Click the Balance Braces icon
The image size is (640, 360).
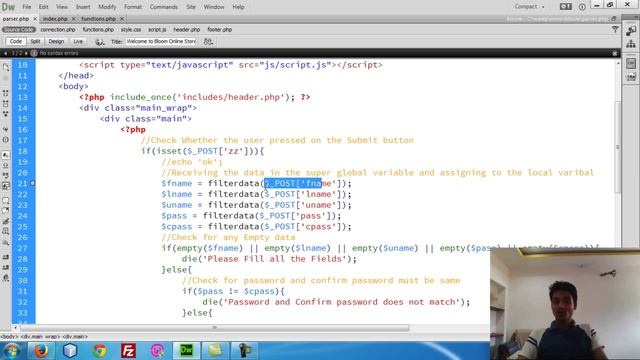click(x=6, y=140)
